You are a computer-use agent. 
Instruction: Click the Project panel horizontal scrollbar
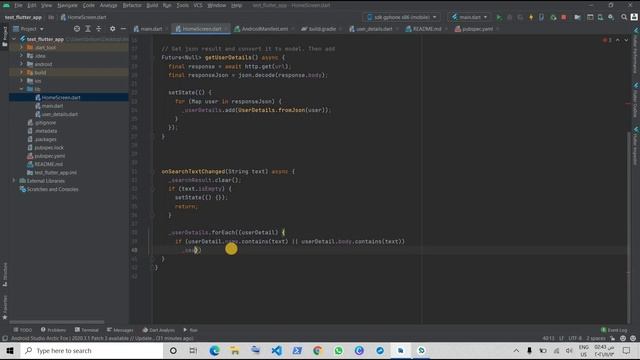[57, 322]
